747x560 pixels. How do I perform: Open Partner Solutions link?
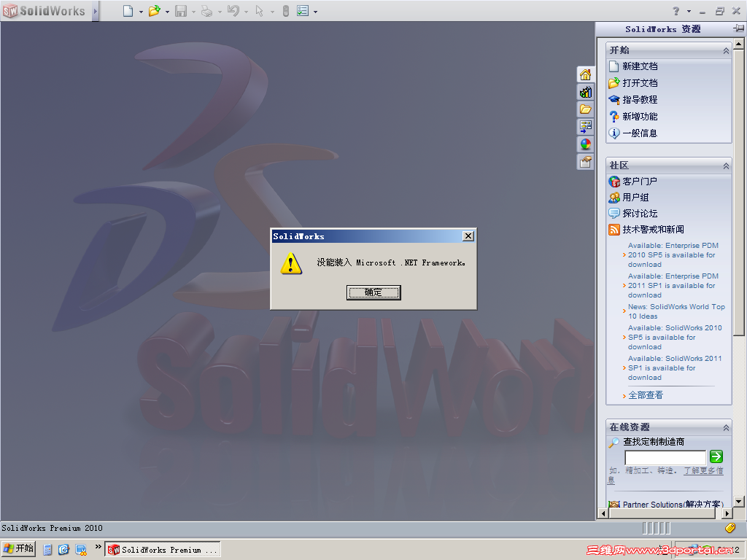[x=673, y=504]
